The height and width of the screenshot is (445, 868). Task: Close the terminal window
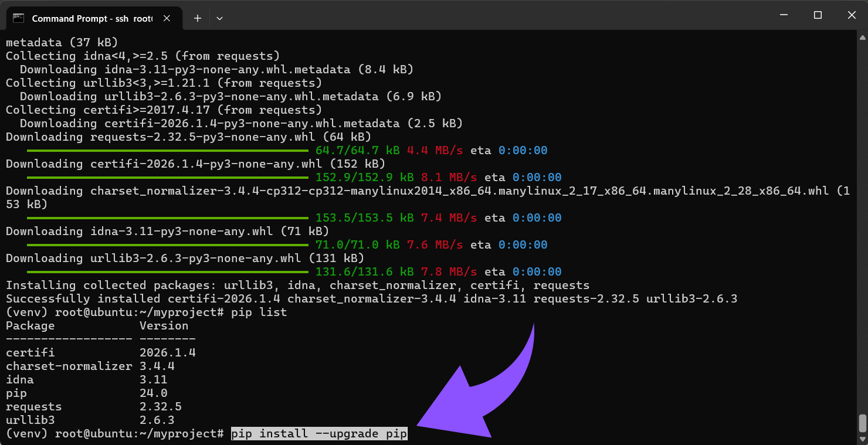851,15
